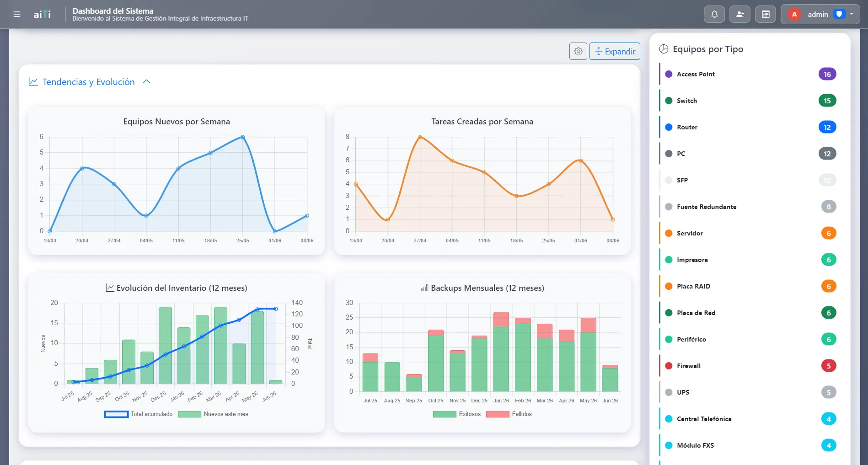868x465 pixels.
Task: Open the admin user dropdown arrow
Action: tap(852, 14)
